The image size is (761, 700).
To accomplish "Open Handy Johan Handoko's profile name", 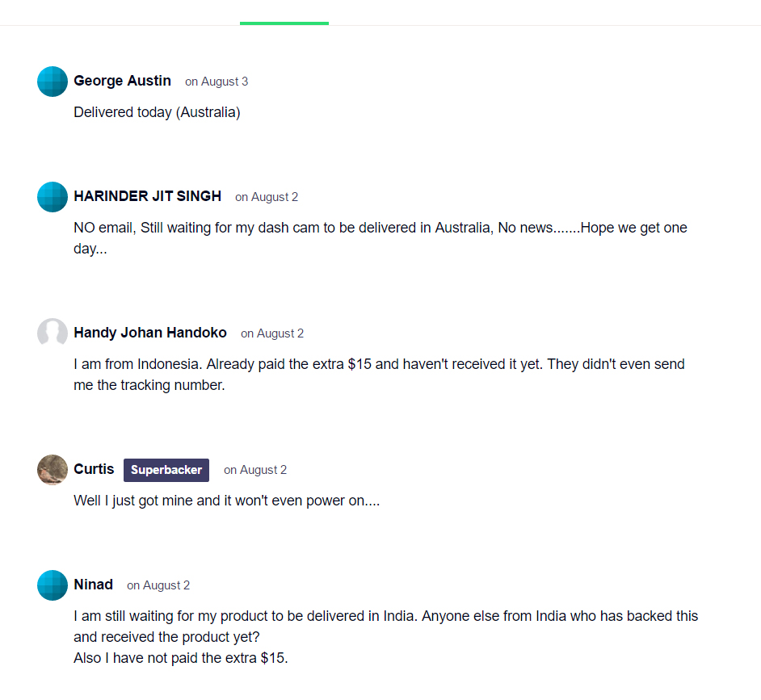I will click(150, 333).
